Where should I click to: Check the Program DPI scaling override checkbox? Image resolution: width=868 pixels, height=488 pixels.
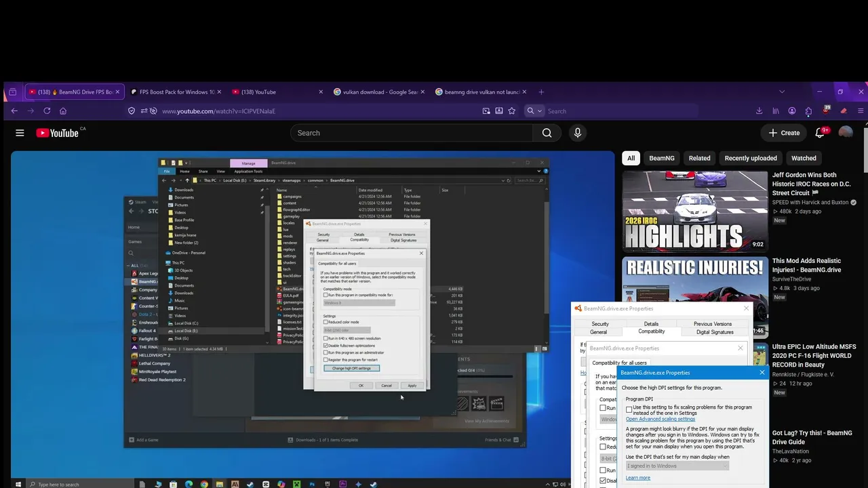pyautogui.click(x=629, y=409)
